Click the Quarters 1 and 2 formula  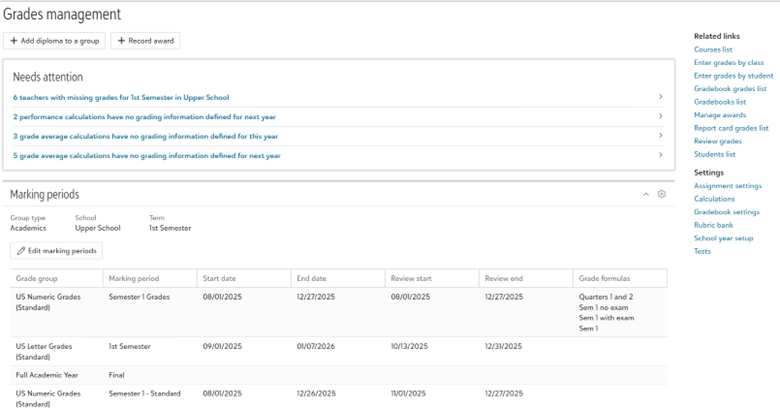click(x=606, y=297)
